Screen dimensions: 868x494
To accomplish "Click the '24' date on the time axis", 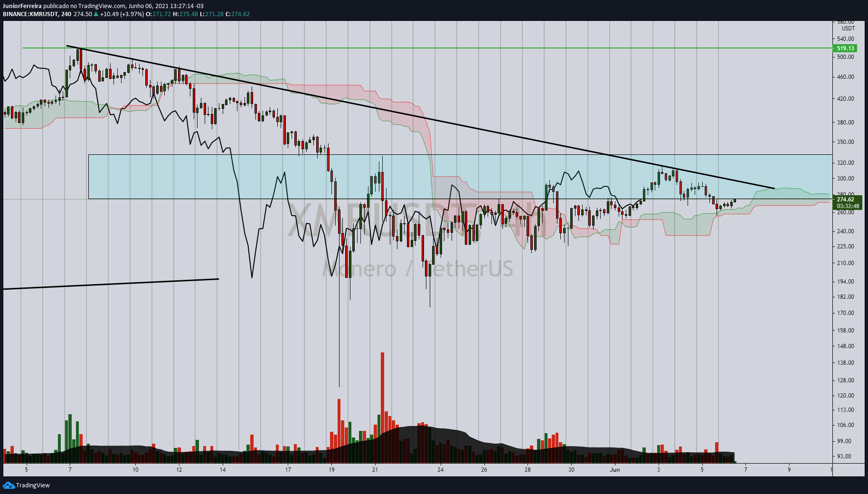I will (441, 470).
